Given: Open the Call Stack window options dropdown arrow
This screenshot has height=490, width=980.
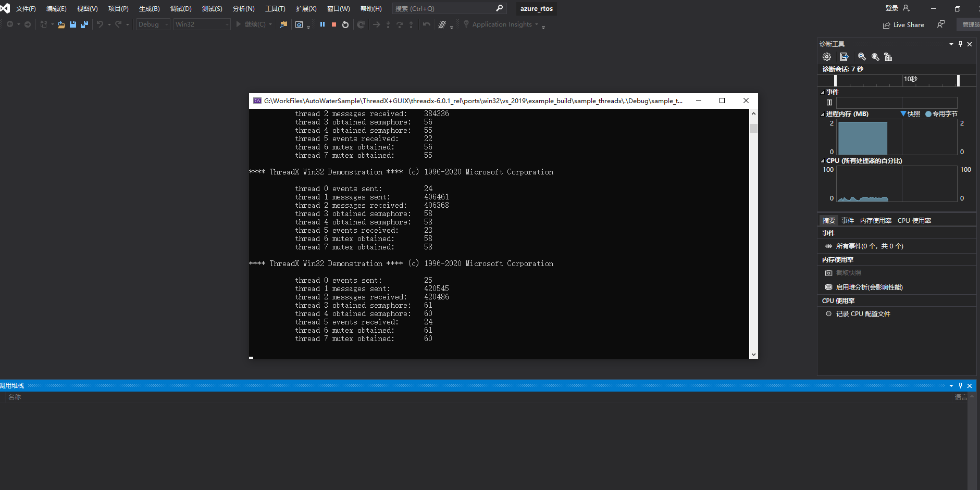Looking at the screenshot, I should click(x=951, y=386).
